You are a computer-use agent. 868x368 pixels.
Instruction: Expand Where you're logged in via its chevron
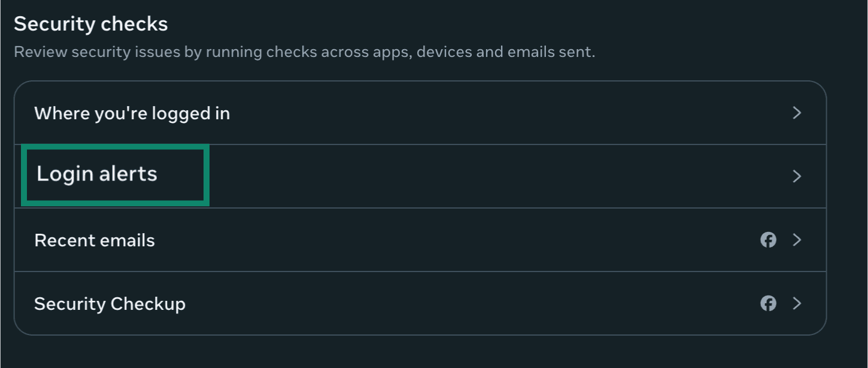[x=797, y=113]
